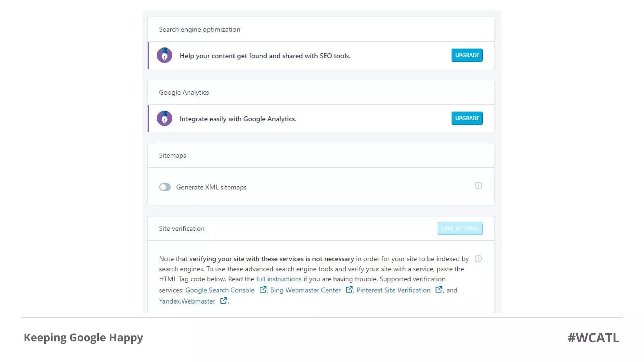
Task: Click the external link icon after Google Search Console
Action: click(x=263, y=290)
